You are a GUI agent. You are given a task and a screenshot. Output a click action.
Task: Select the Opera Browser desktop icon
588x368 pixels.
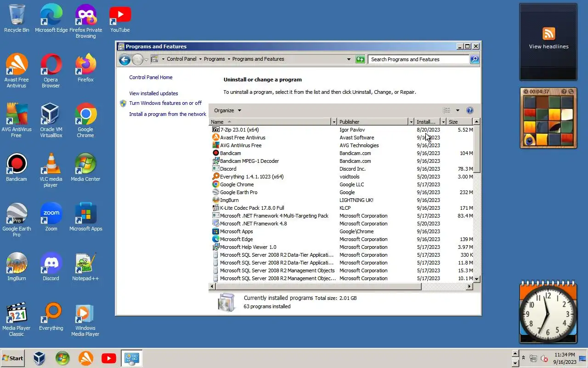(x=51, y=71)
